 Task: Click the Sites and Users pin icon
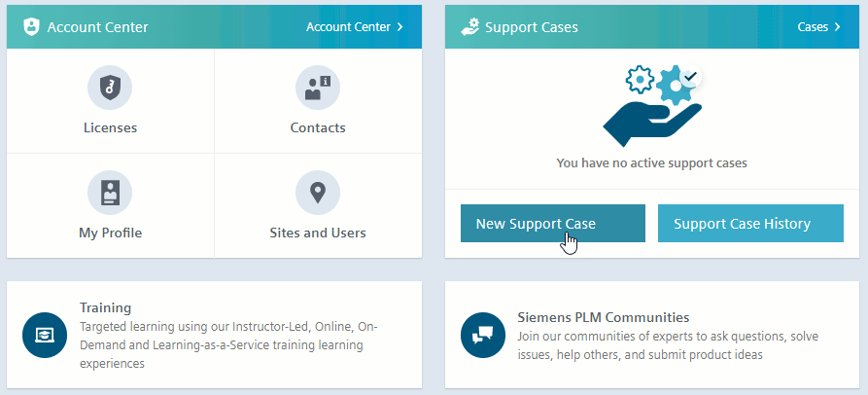(317, 193)
